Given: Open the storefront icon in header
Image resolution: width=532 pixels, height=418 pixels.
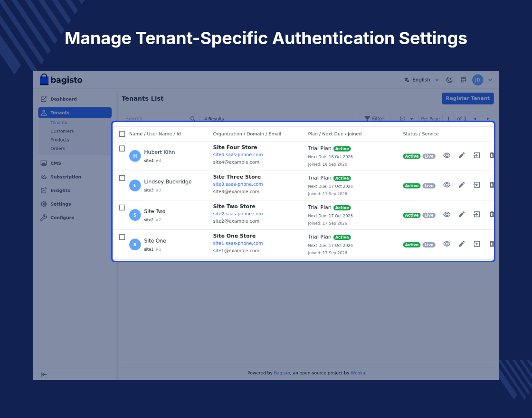Looking at the screenshot, I should pos(464,80).
